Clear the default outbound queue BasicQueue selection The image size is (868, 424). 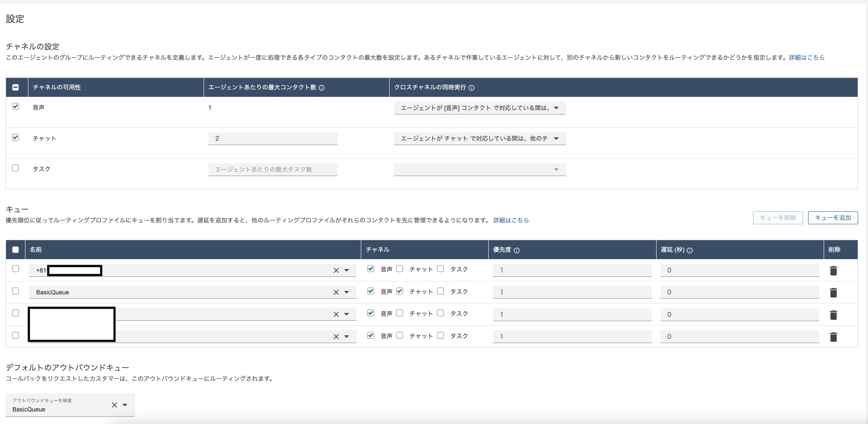pos(114,405)
